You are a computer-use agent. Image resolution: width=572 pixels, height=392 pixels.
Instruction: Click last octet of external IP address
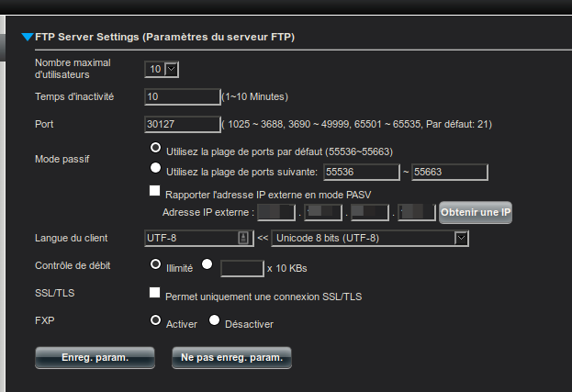pos(417,212)
